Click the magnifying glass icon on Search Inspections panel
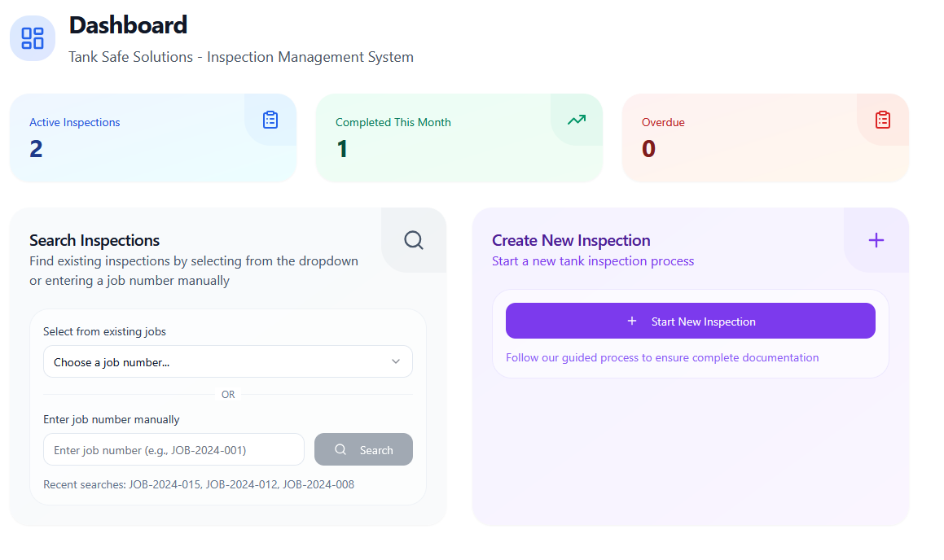The height and width of the screenshot is (560, 944). (413, 240)
